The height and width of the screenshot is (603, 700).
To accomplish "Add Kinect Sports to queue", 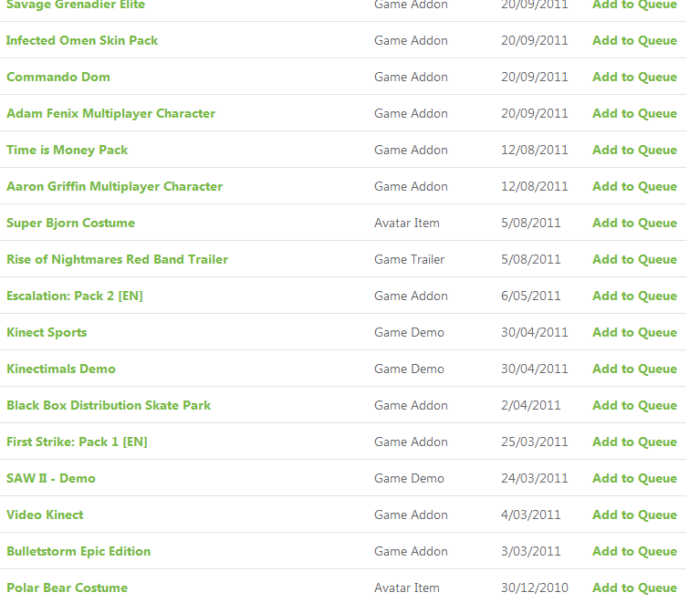I will pos(634,333).
